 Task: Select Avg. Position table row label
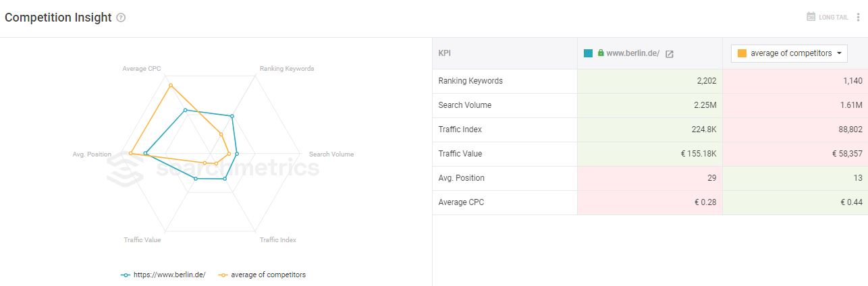coord(462,178)
